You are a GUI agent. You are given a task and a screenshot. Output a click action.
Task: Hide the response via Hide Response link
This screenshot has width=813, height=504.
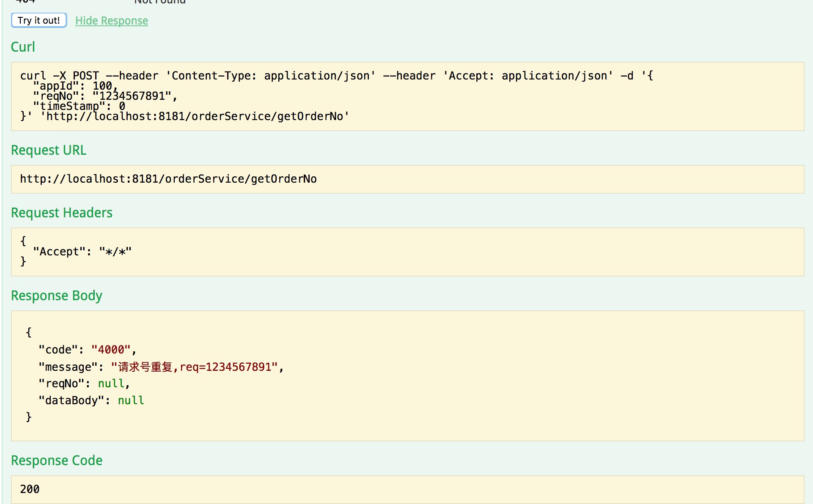[111, 21]
